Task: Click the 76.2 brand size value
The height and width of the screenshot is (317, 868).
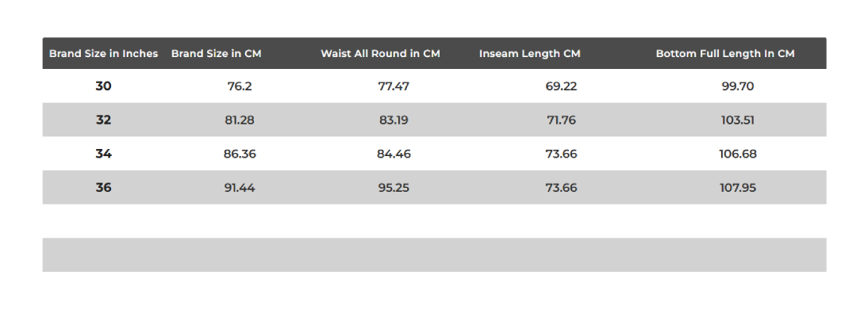Action: click(x=240, y=86)
